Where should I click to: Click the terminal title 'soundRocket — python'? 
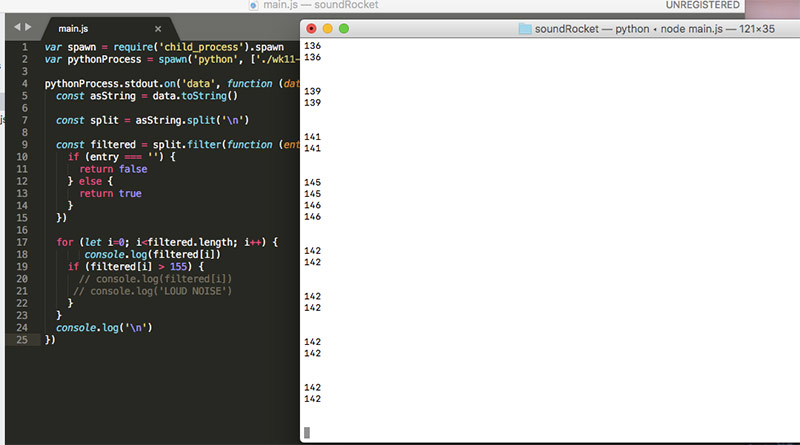tap(592, 29)
